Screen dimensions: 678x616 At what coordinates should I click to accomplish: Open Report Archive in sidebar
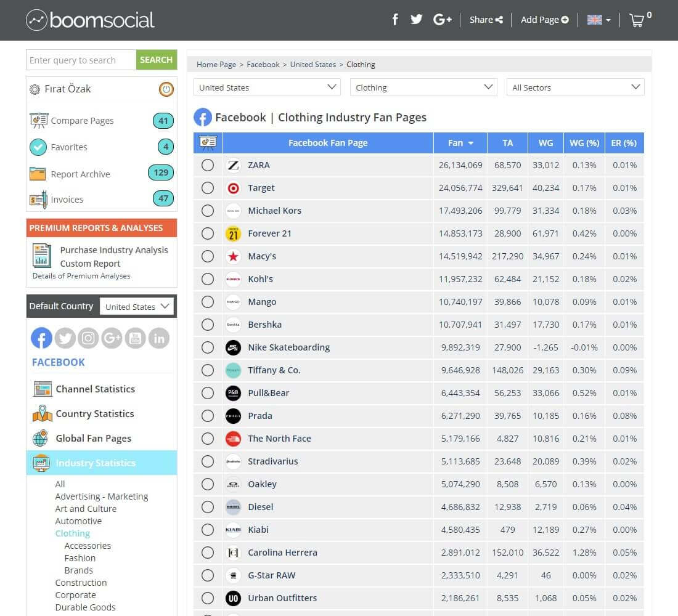coord(80,174)
